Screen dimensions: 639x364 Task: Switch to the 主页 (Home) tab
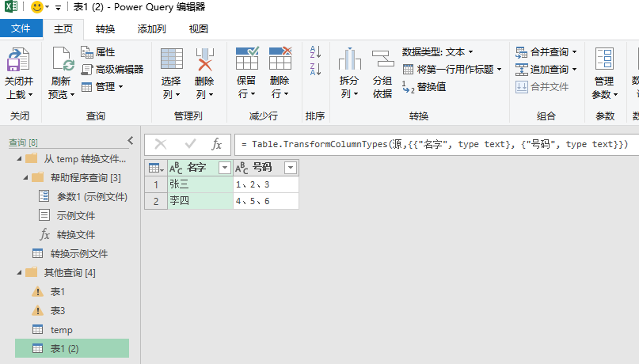63,29
